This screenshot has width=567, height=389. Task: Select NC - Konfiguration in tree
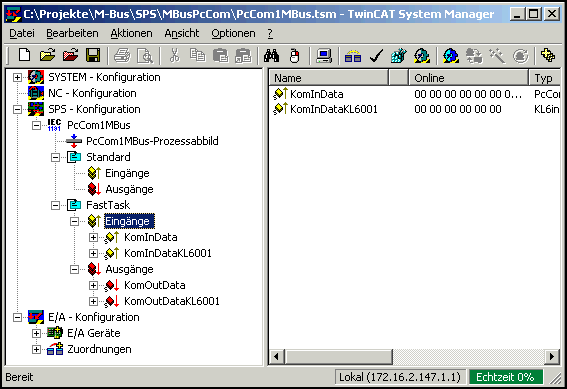click(x=92, y=93)
